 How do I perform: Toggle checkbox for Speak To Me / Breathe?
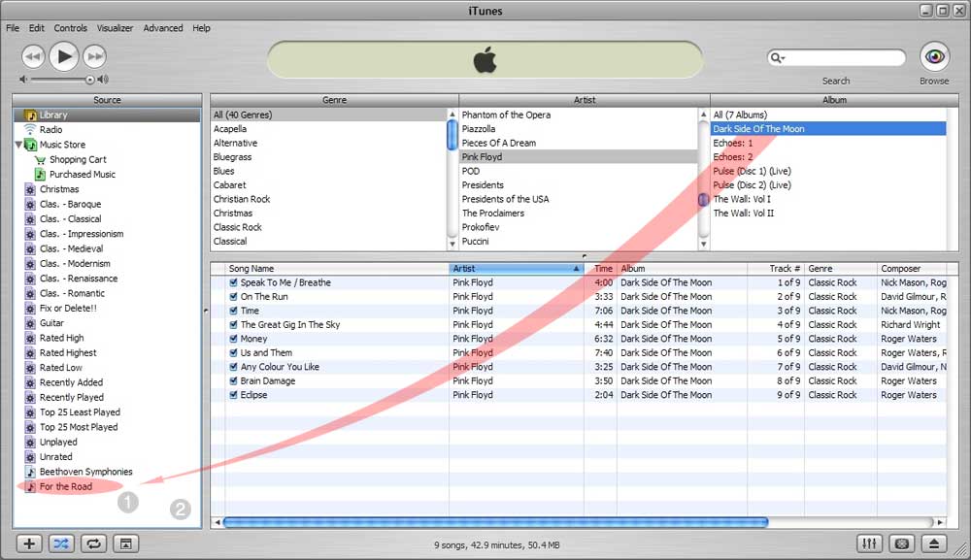(233, 282)
